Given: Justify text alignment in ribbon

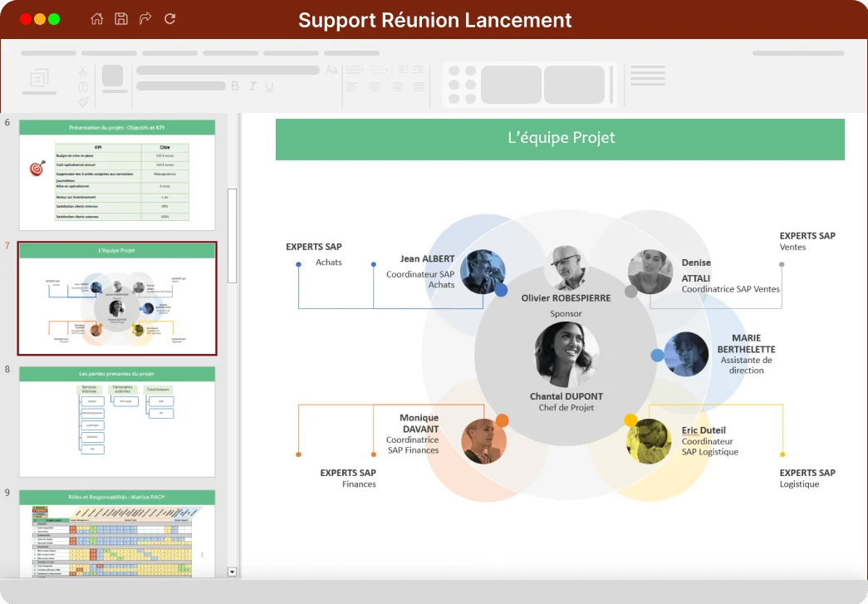Looking at the screenshot, I should click(419, 87).
